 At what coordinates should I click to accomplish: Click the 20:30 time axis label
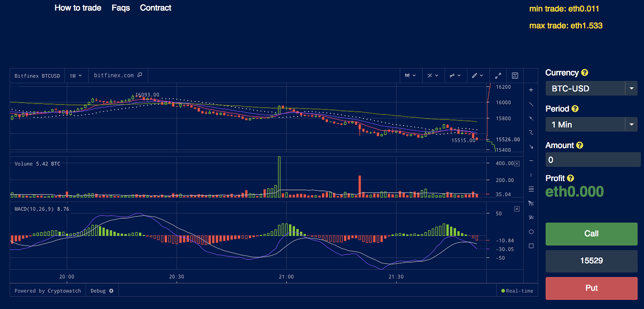click(177, 277)
